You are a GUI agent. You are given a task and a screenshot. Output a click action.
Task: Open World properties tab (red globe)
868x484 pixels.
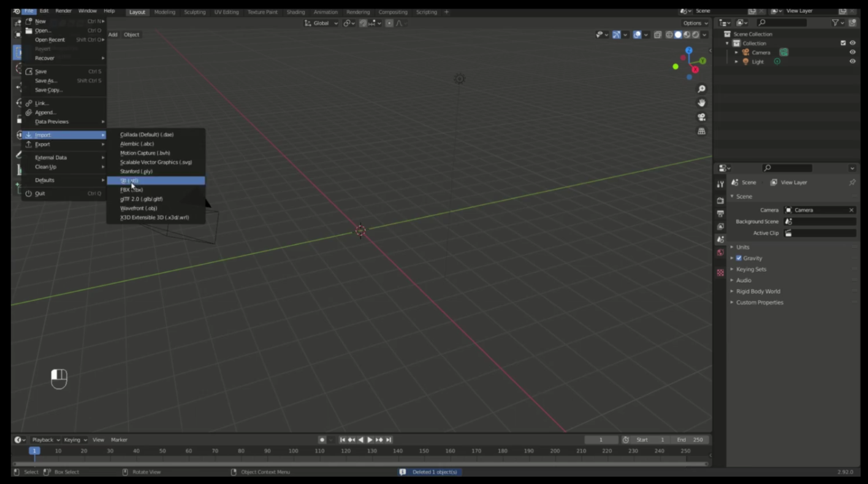click(x=720, y=252)
